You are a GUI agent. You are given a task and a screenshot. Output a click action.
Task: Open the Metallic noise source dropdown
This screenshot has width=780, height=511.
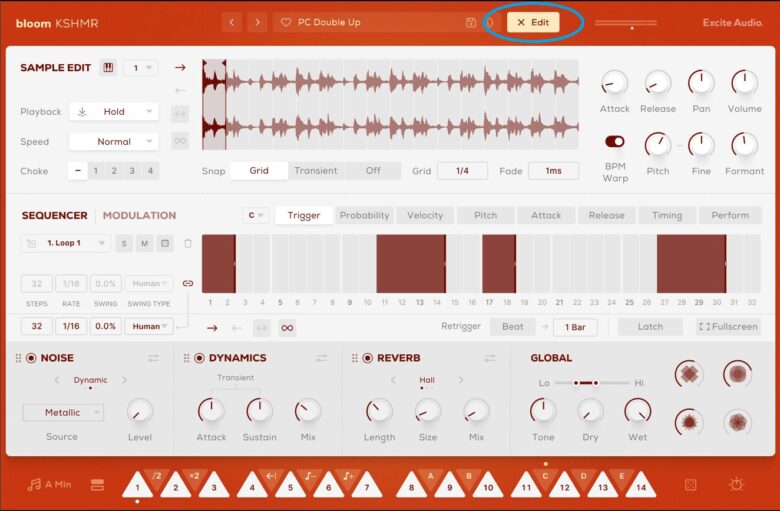62,412
